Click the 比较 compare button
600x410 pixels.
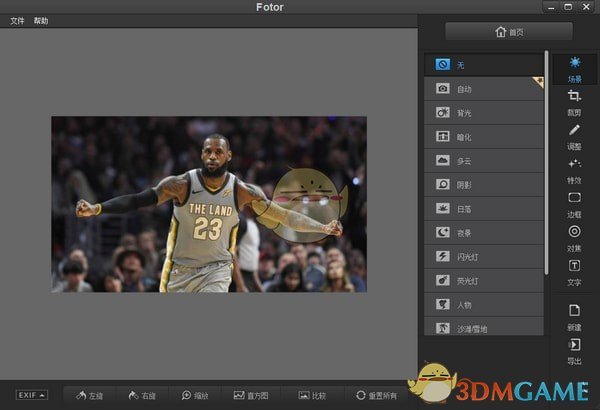[312, 395]
